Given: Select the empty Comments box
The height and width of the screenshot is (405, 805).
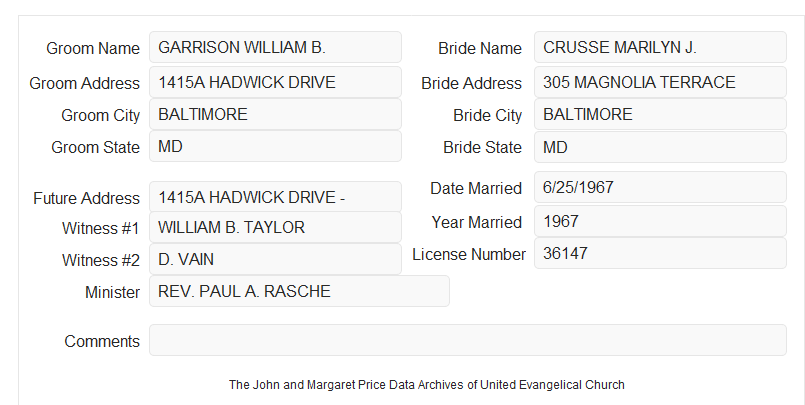Looking at the screenshot, I should (x=468, y=340).
